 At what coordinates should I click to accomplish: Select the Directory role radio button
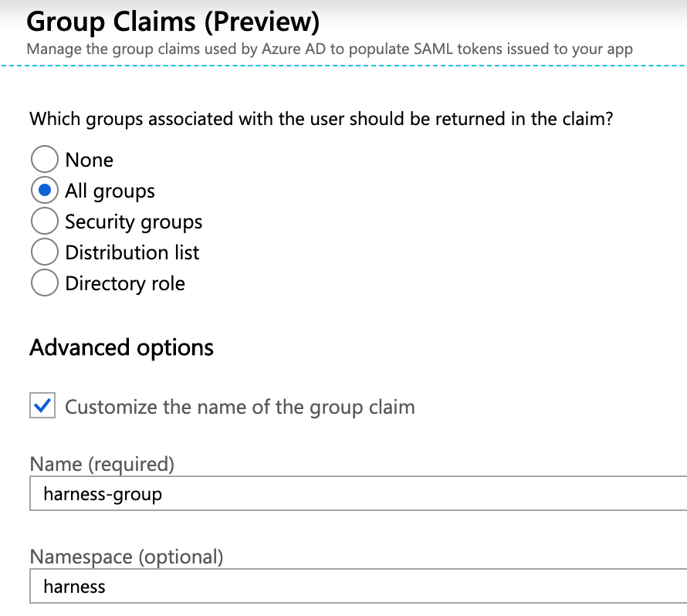(45, 283)
